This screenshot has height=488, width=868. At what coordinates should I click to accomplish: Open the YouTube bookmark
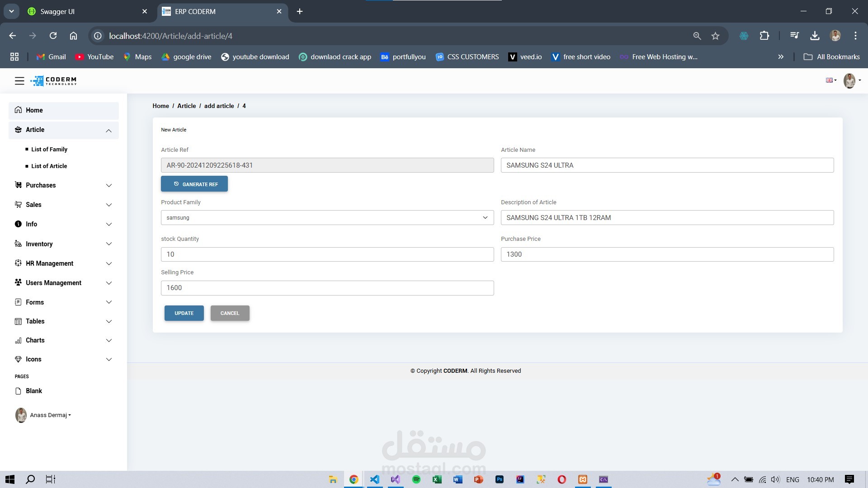click(x=94, y=57)
